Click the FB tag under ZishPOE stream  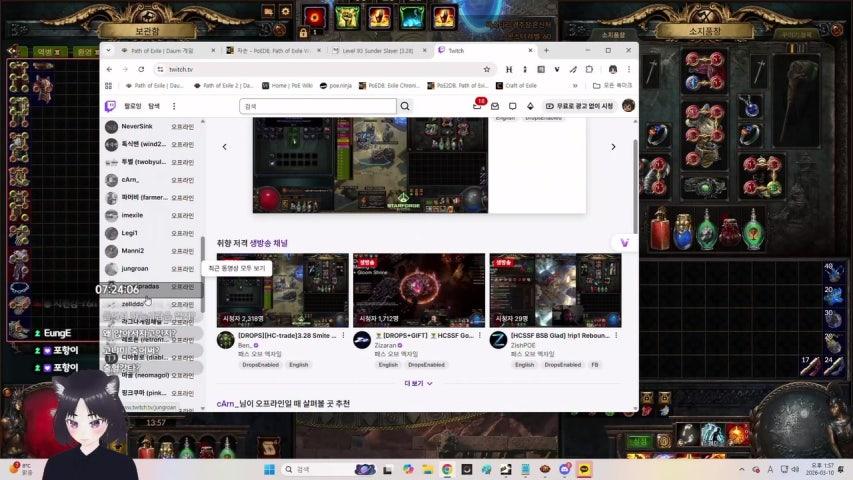(x=595, y=365)
